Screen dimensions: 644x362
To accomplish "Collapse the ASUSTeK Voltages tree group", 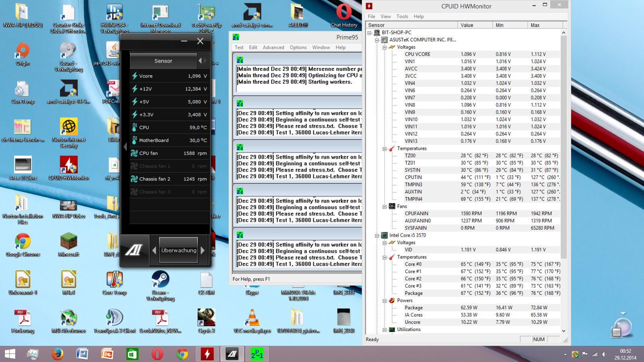I will point(384,47).
